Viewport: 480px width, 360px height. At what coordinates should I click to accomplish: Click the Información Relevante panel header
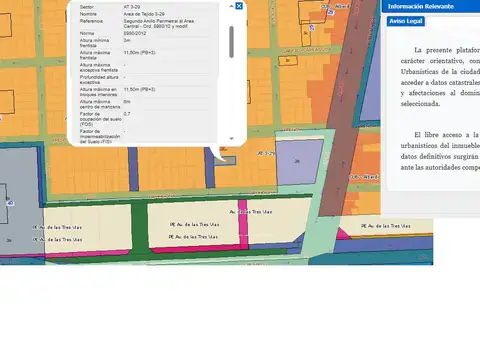point(431,6)
